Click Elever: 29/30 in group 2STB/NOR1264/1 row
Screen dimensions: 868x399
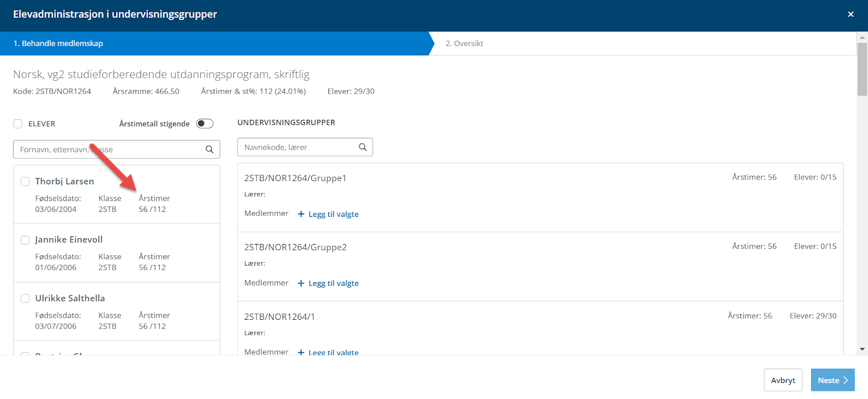813,316
